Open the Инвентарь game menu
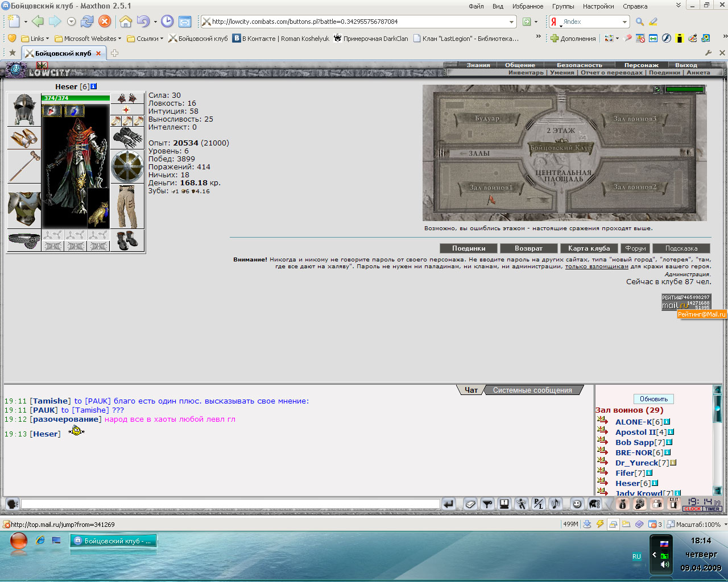Screen dimensions: 728x582 [526, 73]
